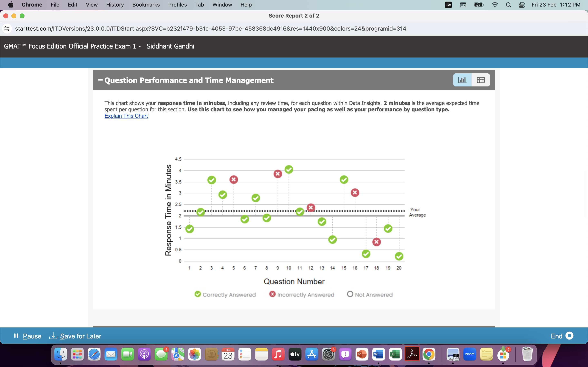
Task: Open the Bookmarks menu
Action: point(146,5)
